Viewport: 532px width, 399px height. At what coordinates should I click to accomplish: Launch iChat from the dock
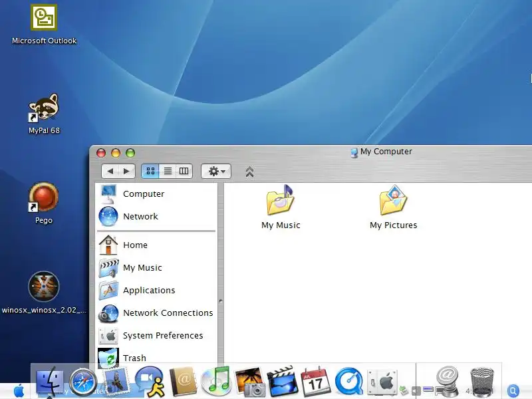pos(150,382)
